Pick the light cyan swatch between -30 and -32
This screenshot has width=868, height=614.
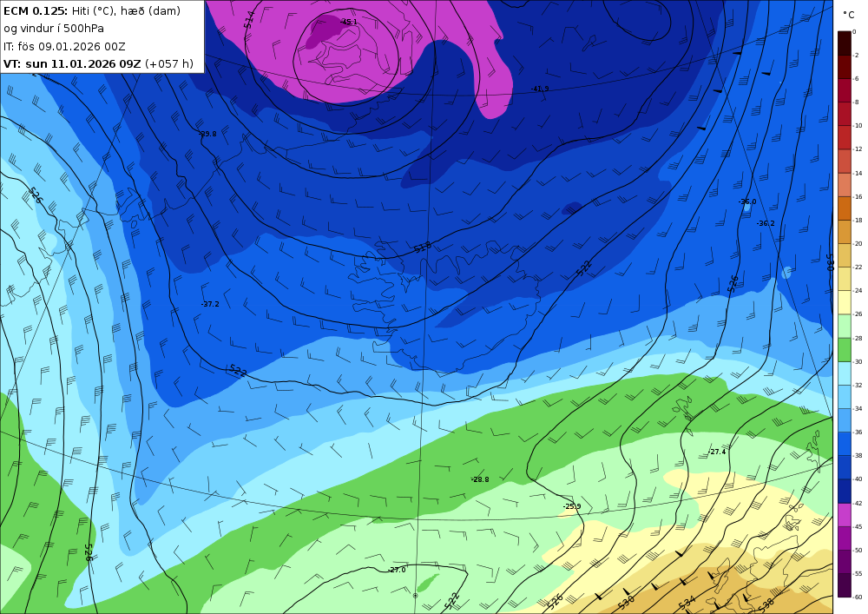coord(845,373)
